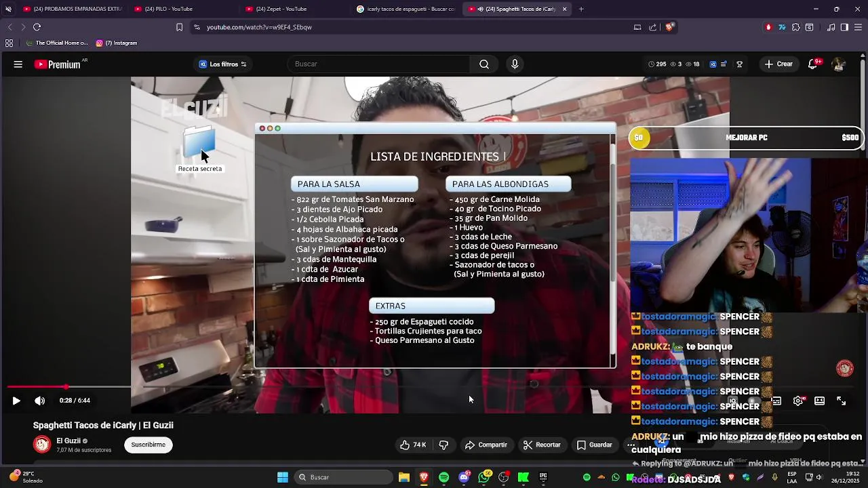Dislike the video with thumbs down

pos(443,445)
